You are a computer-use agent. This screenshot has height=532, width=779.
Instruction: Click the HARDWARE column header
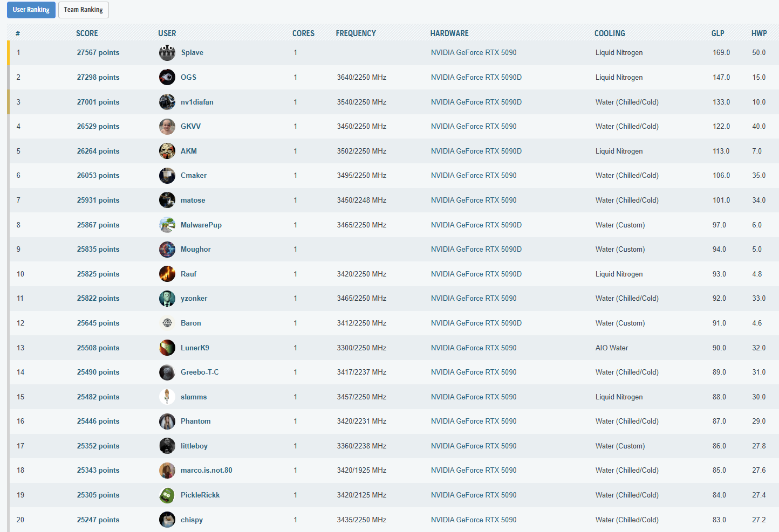click(x=449, y=33)
